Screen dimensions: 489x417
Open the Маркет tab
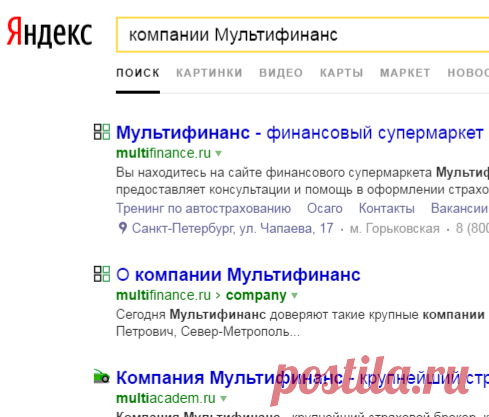tap(405, 73)
